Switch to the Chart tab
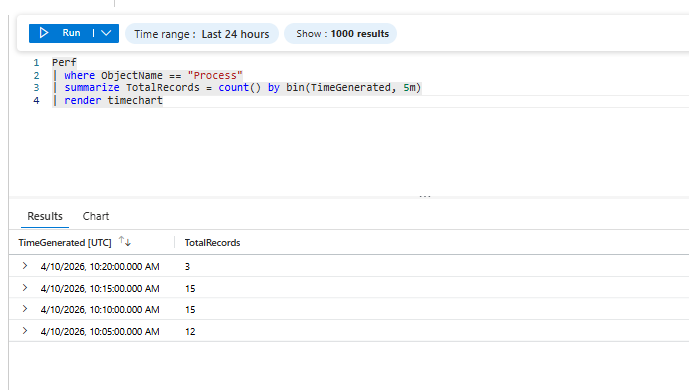Viewport: 689px width, 390px height. click(x=96, y=216)
